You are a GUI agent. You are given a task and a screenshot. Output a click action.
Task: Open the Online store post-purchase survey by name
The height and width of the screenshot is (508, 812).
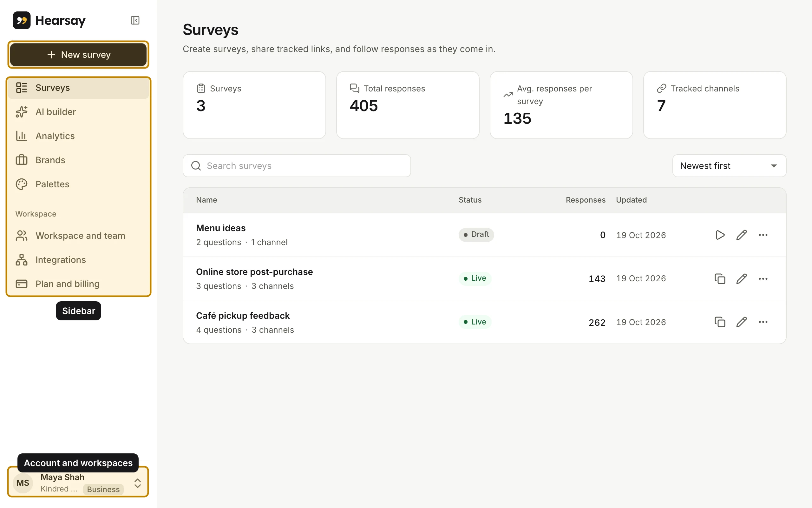[x=254, y=272]
